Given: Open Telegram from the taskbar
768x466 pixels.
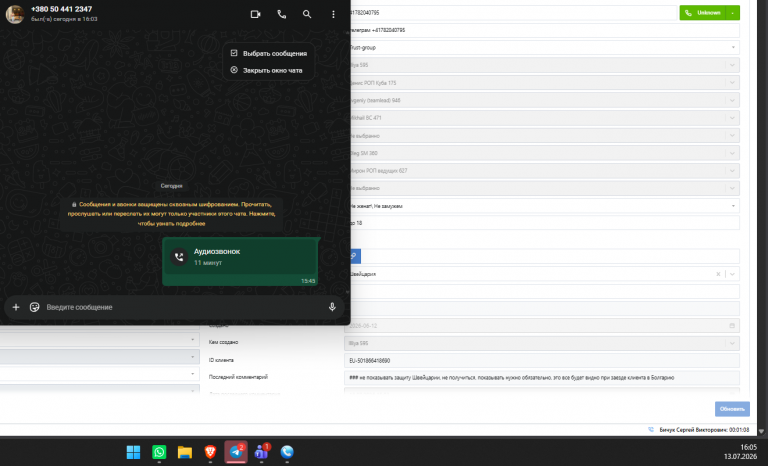Looking at the screenshot, I should pyautogui.click(x=236, y=452).
